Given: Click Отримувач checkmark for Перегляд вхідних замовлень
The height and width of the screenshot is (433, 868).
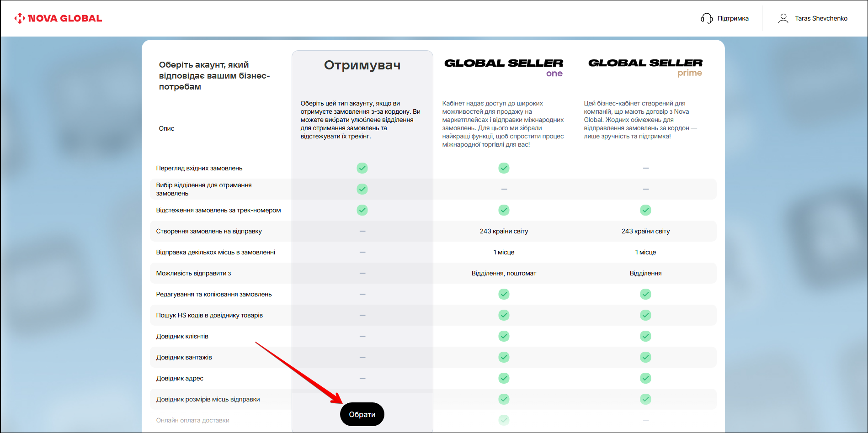Looking at the screenshot, I should 362,168.
